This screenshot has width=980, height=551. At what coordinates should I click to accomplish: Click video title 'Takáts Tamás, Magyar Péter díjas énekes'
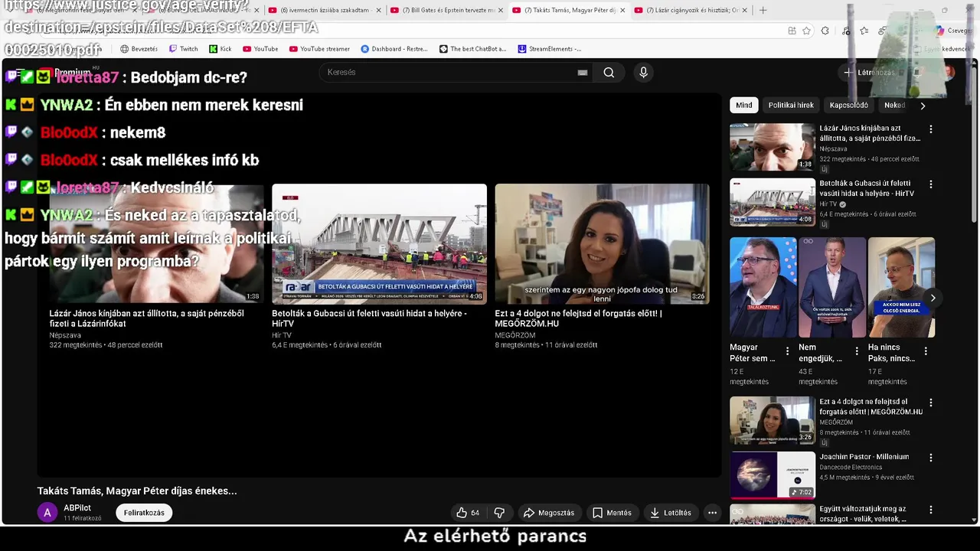(x=137, y=491)
